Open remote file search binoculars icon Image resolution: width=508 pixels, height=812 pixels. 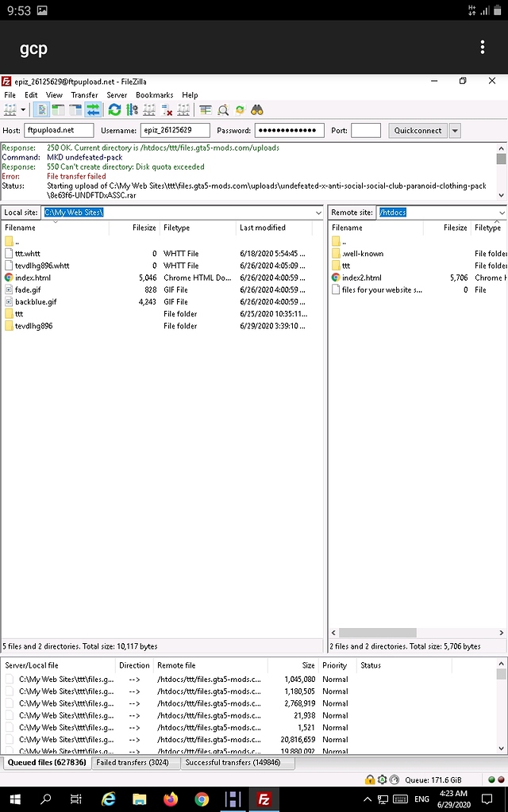[257, 110]
